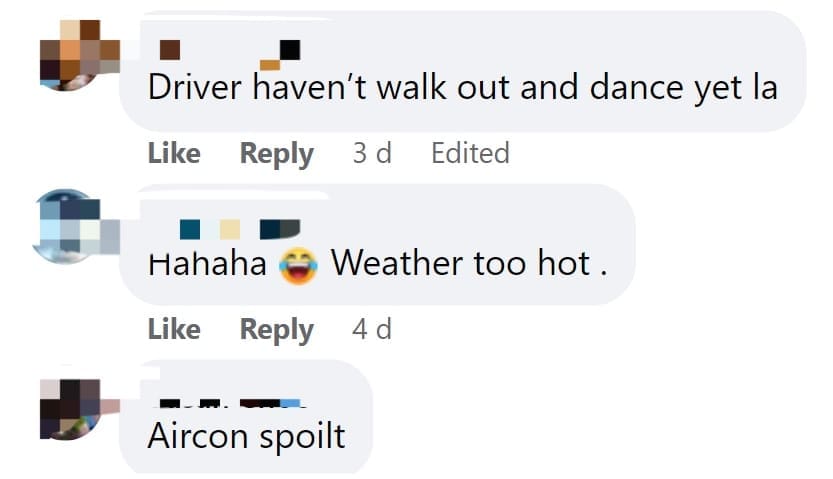Open the '4 d' timestamp link

click(372, 329)
